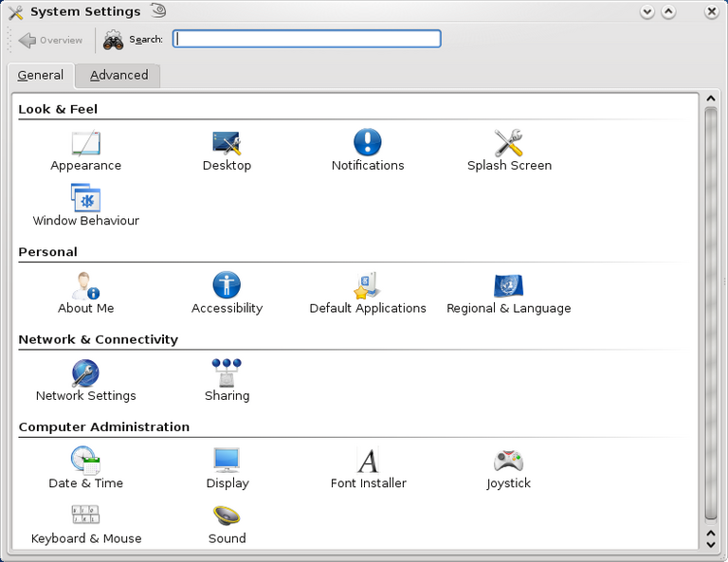Click the scrollbar bottom down arrow
The image size is (728, 562).
click(711, 544)
